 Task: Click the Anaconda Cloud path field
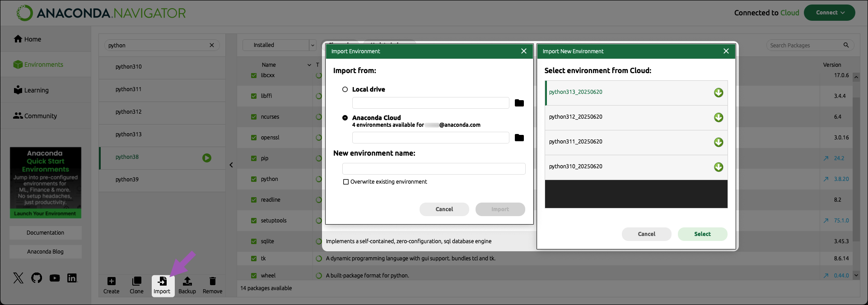(430, 138)
